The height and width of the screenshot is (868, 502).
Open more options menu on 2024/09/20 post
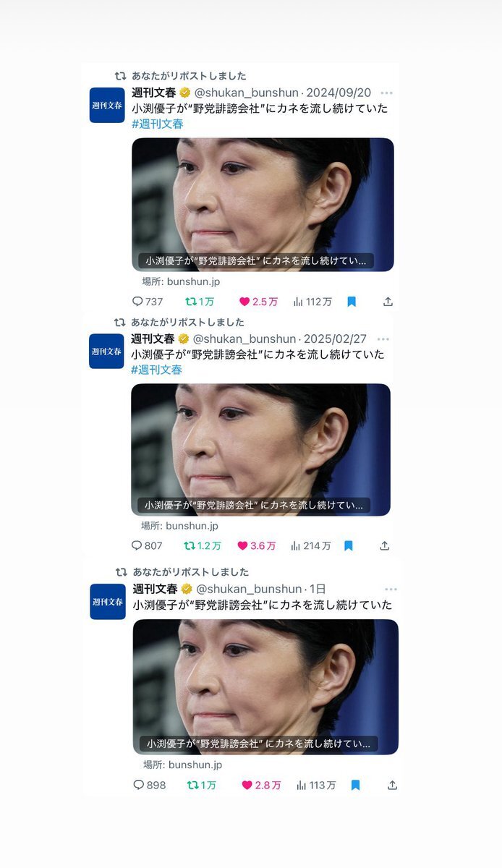coord(387,93)
